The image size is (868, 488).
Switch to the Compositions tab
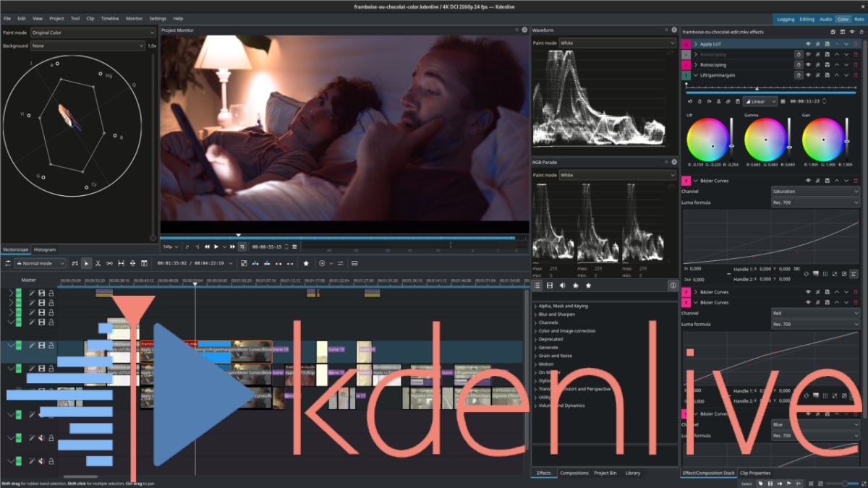tap(574, 473)
